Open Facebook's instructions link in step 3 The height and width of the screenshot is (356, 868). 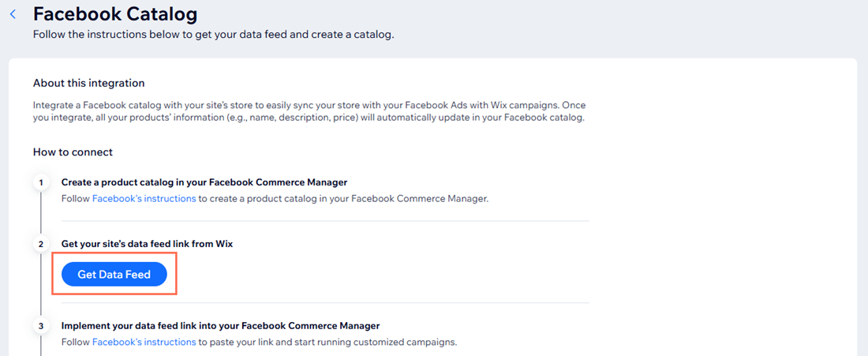tap(144, 342)
